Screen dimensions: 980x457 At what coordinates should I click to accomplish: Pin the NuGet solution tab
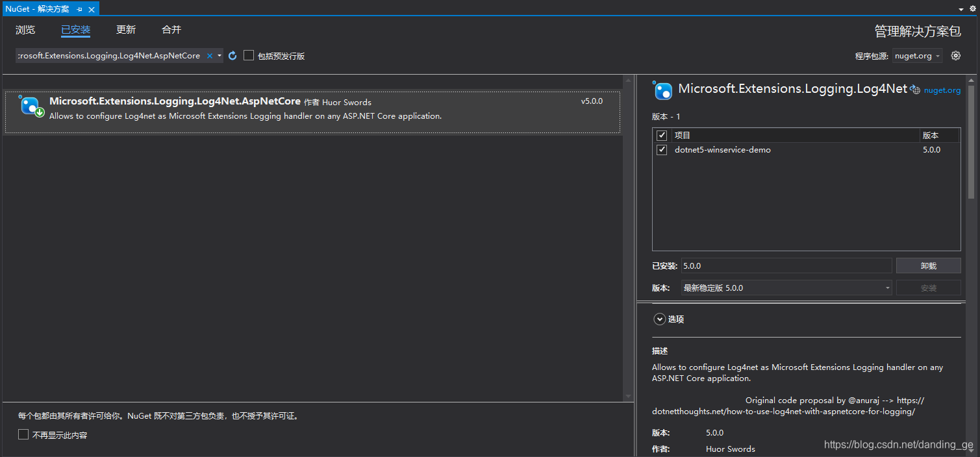pos(79,9)
